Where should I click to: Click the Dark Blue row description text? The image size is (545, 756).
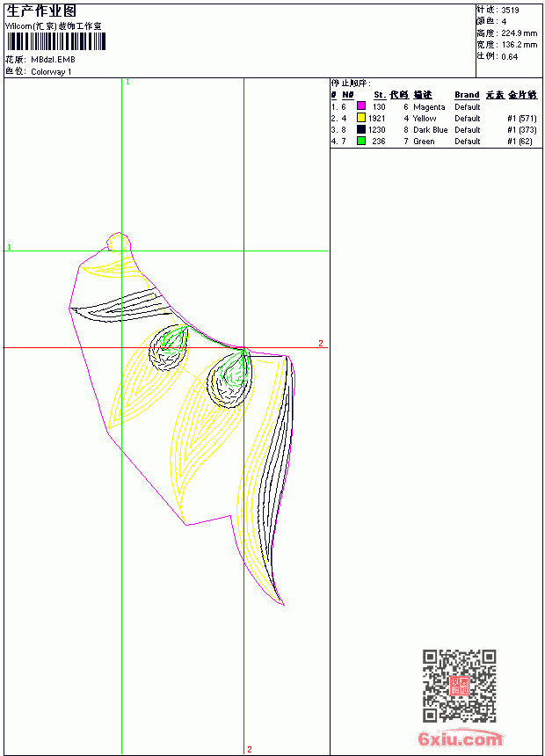point(430,130)
